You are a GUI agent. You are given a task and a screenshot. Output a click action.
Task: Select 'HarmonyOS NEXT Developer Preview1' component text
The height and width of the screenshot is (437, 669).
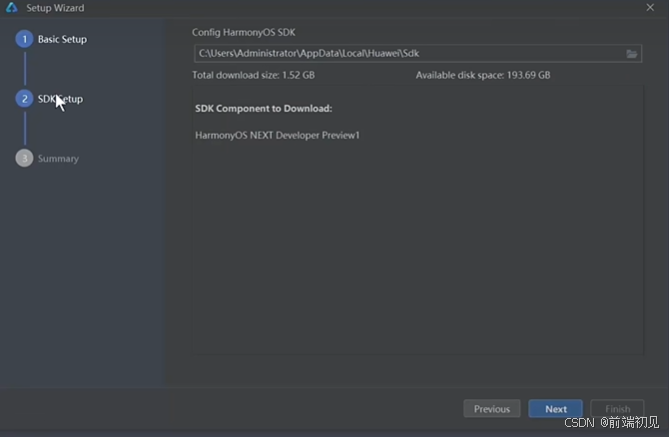277,135
